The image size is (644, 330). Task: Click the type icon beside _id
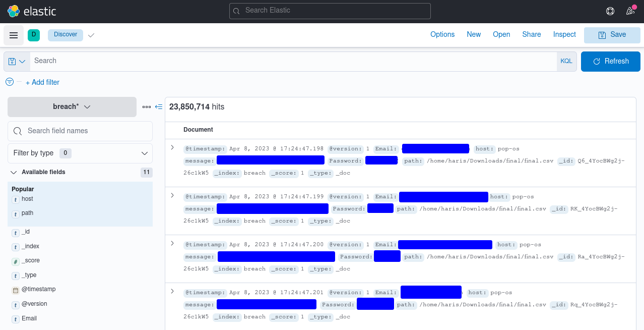click(x=16, y=233)
